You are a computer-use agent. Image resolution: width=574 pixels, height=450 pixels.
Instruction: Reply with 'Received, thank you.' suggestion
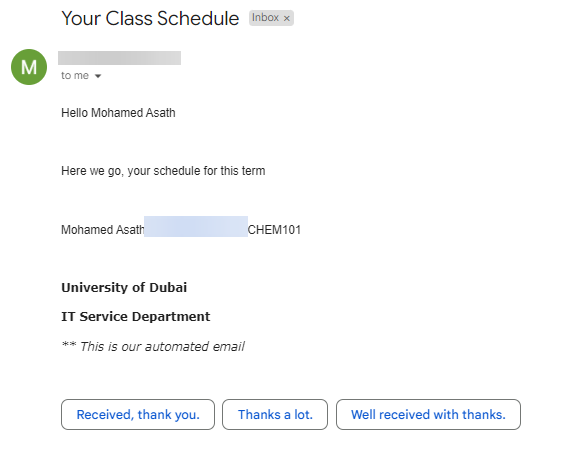138,414
